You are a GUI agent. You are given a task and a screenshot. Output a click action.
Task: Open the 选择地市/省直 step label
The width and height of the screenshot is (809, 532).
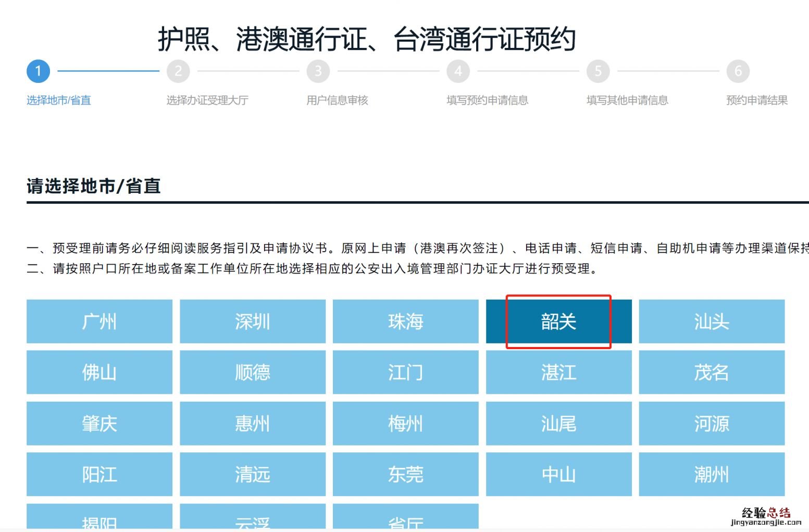click(59, 100)
